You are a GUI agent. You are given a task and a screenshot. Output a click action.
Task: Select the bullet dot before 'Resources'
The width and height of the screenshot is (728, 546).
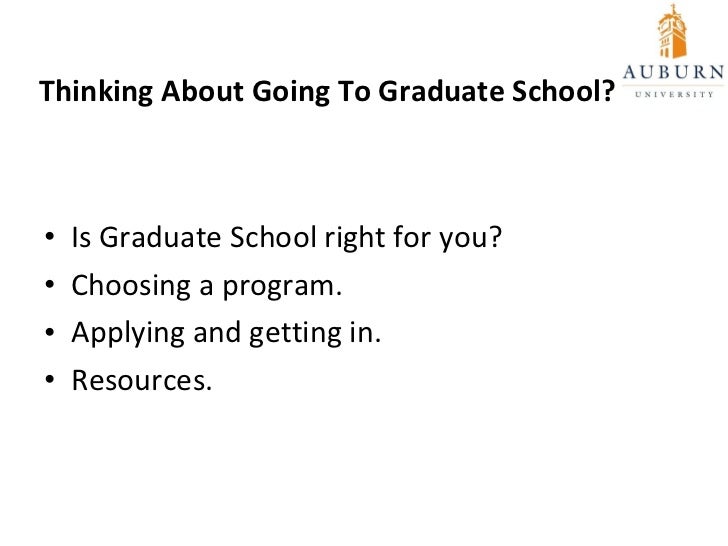50,380
